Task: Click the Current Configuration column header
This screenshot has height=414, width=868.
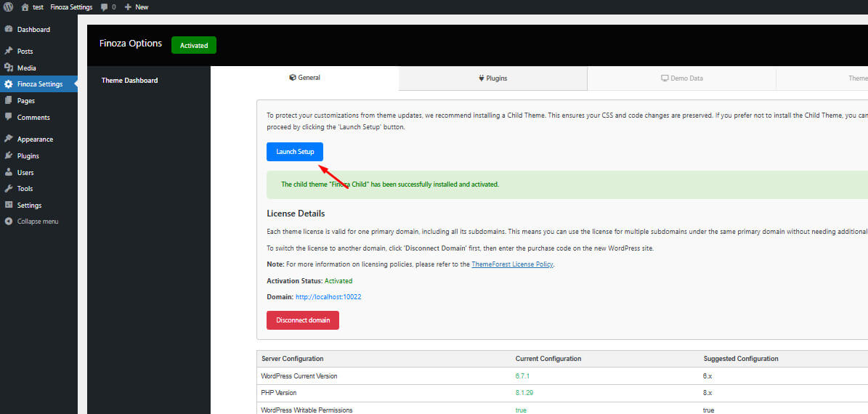Action: (548, 359)
